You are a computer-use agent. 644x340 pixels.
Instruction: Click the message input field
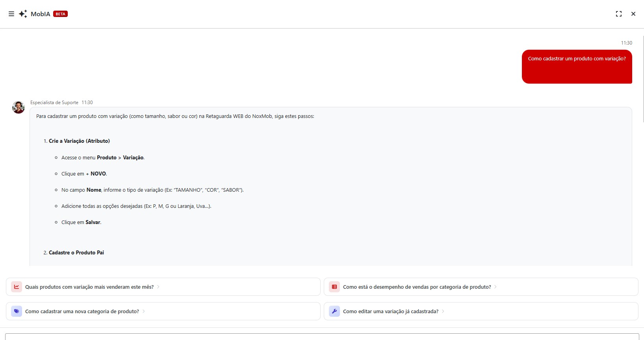[x=322, y=336]
